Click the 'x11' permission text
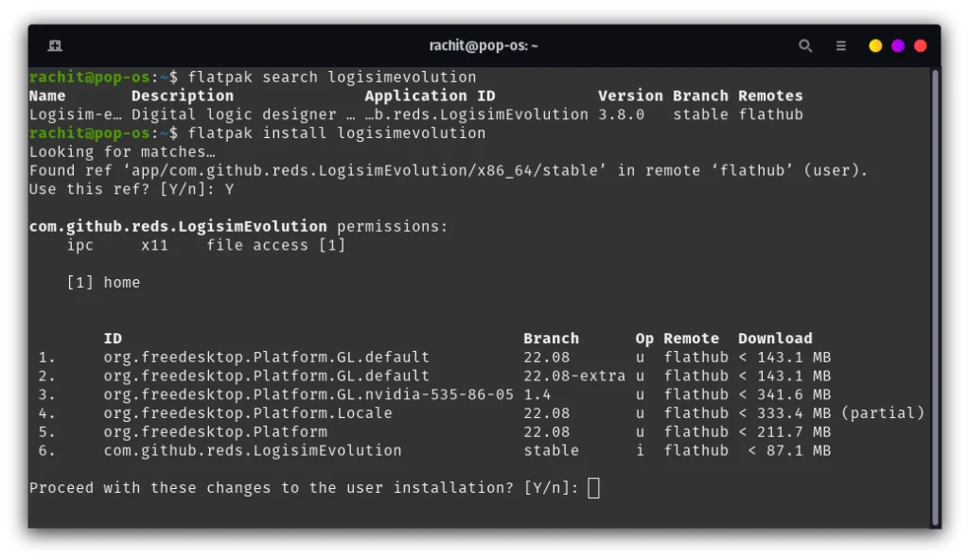This screenshot has width=969, height=560. tap(154, 245)
